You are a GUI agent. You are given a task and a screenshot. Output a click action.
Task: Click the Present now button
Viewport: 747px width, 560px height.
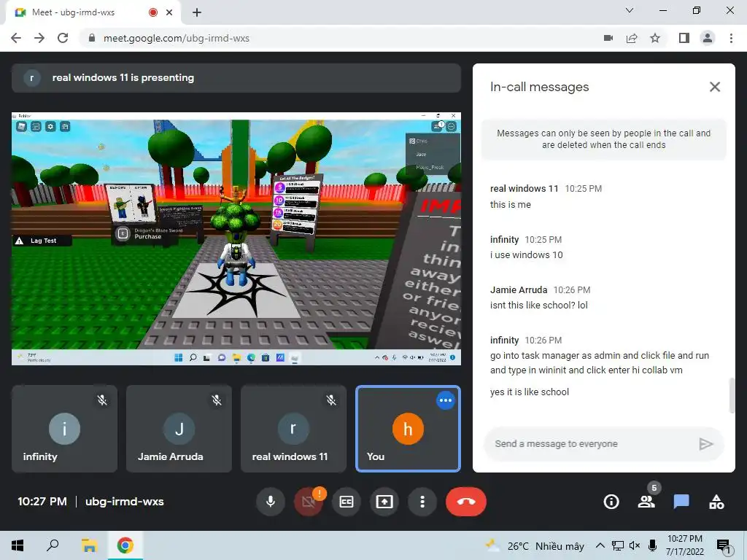pyautogui.click(x=384, y=502)
